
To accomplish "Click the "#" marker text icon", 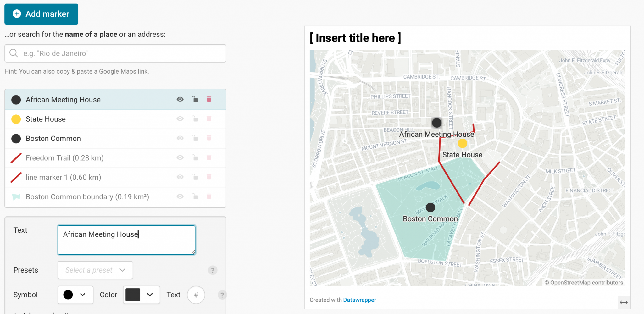I will tap(196, 295).
